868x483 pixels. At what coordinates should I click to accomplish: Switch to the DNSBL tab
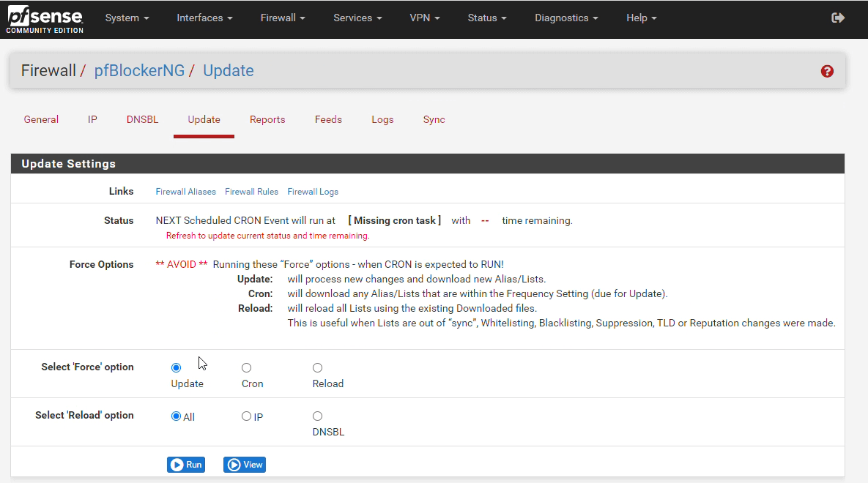[142, 119]
